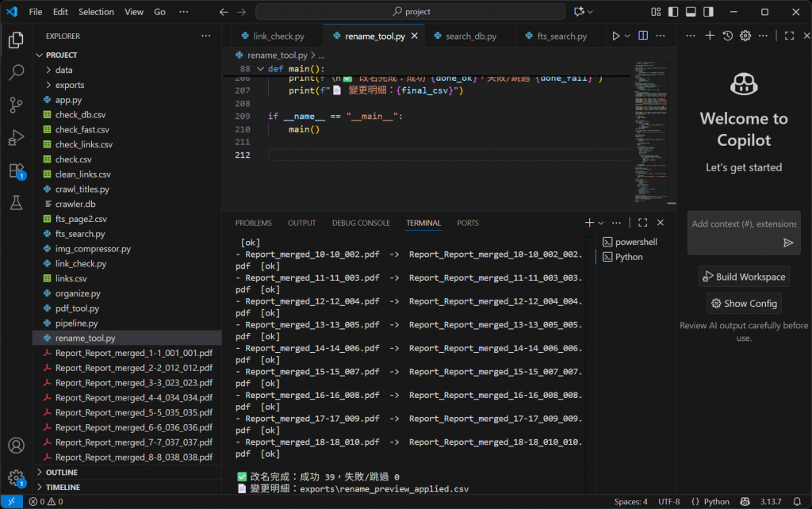Open the Testing flask icon

pos(16,202)
